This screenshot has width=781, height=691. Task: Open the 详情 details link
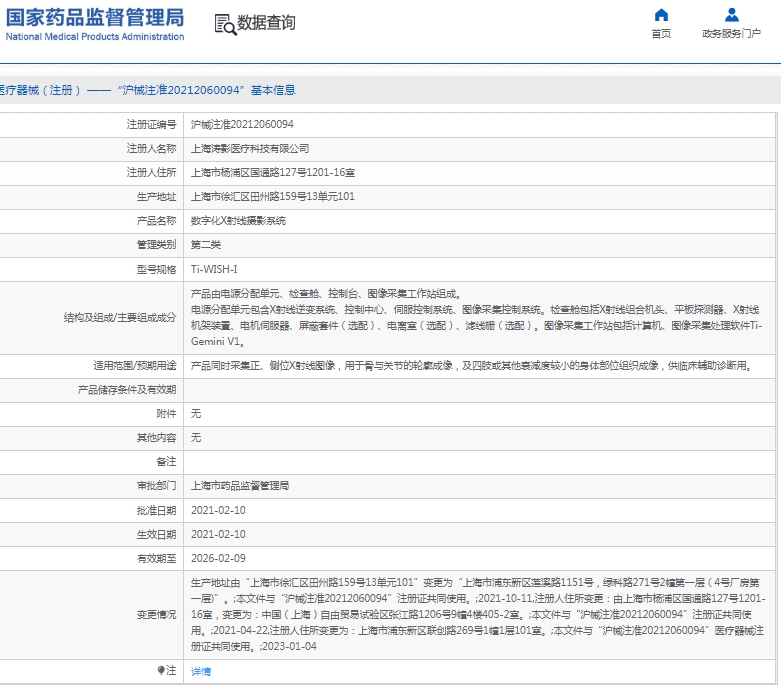tap(201, 671)
